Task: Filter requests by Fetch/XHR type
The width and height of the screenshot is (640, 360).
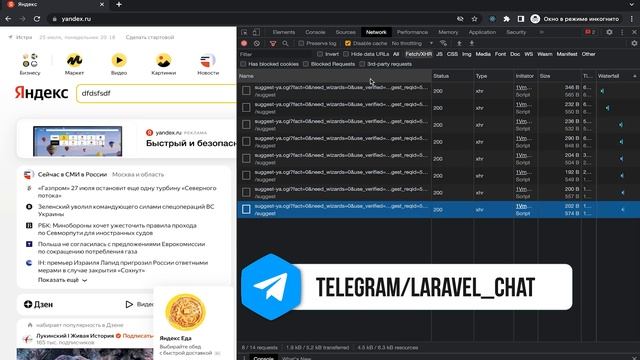Action: [x=418, y=54]
